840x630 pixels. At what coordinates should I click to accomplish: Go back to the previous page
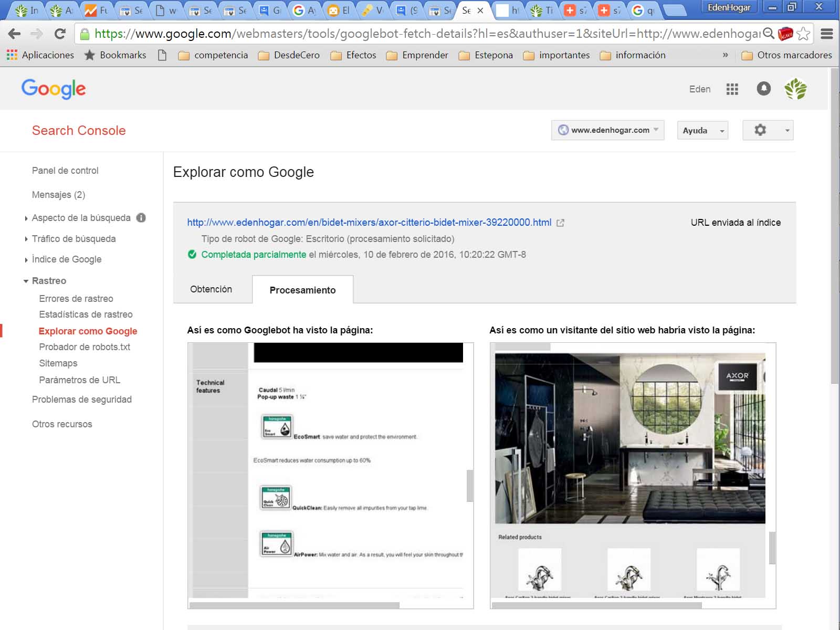pyautogui.click(x=15, y=34)
